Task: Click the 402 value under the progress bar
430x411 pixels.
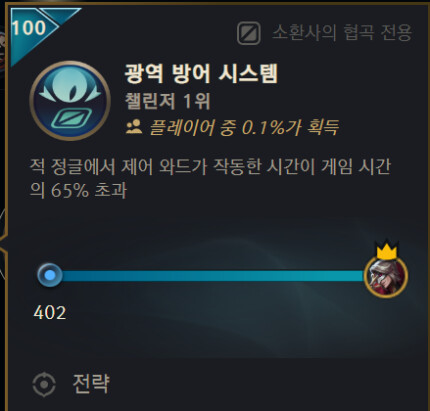Action: [50, 313]
